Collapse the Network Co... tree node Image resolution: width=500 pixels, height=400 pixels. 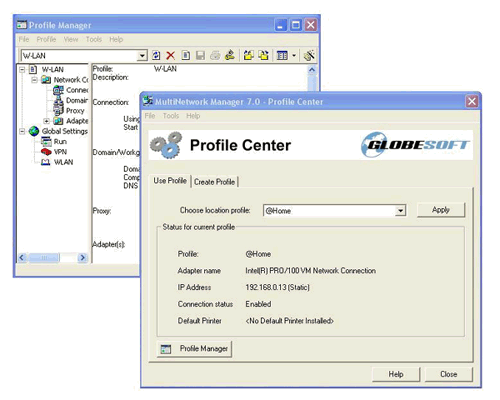(x=34, y=80)
